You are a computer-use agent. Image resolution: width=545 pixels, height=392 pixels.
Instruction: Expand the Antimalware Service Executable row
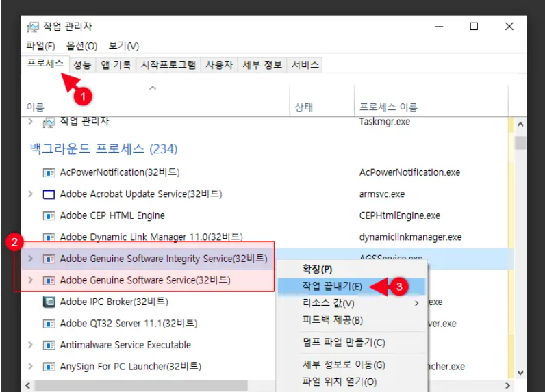pos(30,345)
